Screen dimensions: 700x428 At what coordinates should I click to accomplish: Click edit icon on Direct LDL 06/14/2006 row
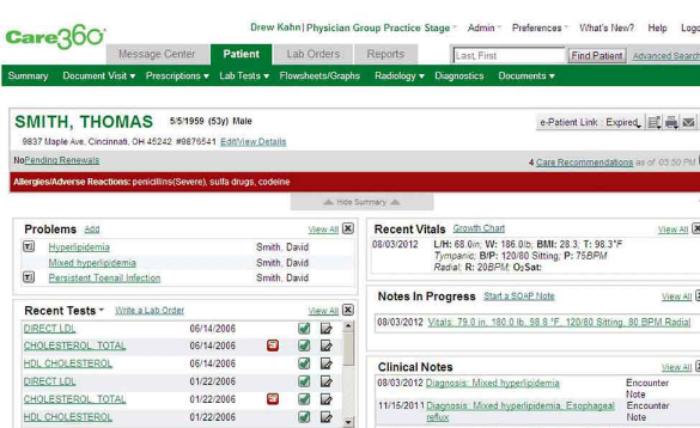(326, 329)
